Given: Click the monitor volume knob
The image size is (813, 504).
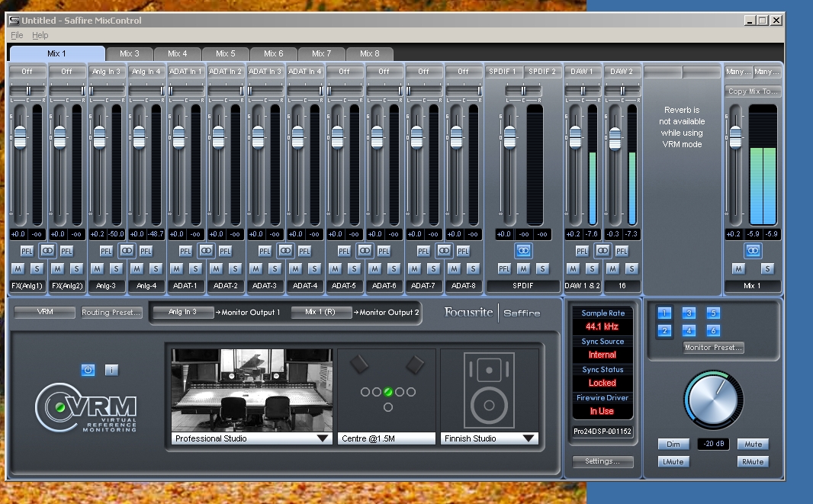Looking at the screenshot, I should click(x=713, y=400).
